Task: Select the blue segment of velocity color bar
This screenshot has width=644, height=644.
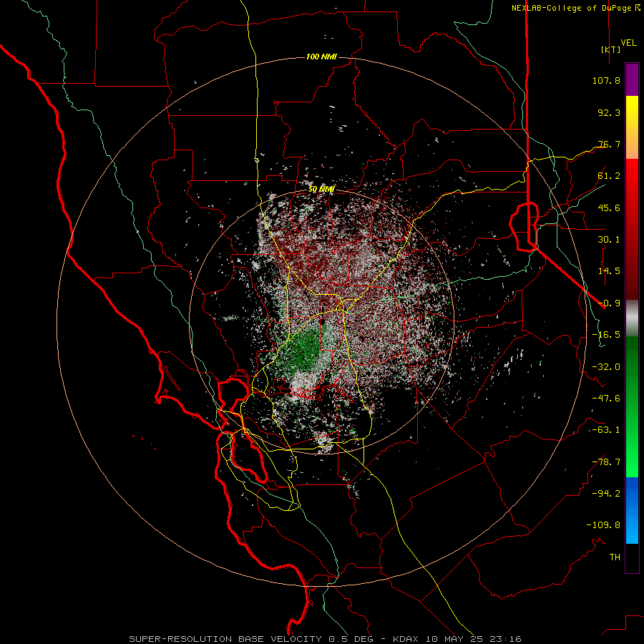Action: [x=632, y=510]
